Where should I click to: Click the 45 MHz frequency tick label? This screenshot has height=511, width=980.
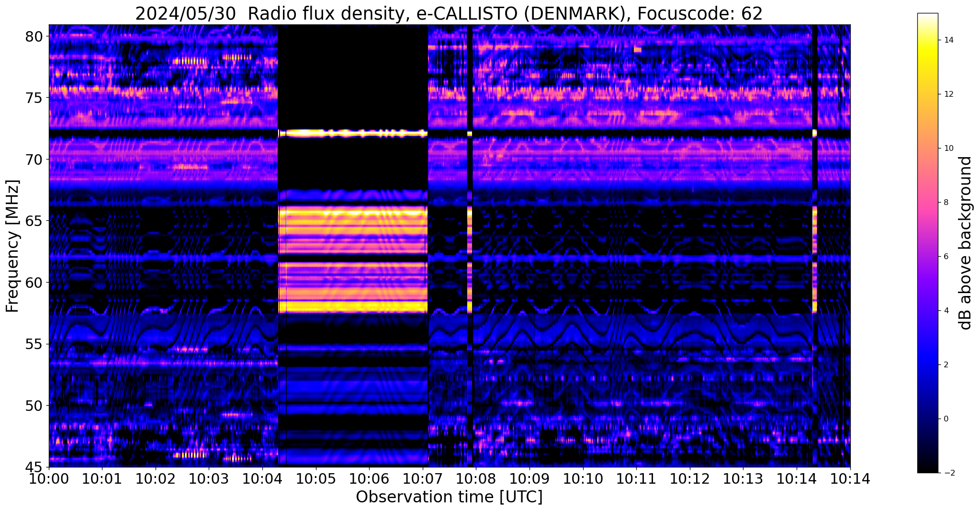coord(34,467)
